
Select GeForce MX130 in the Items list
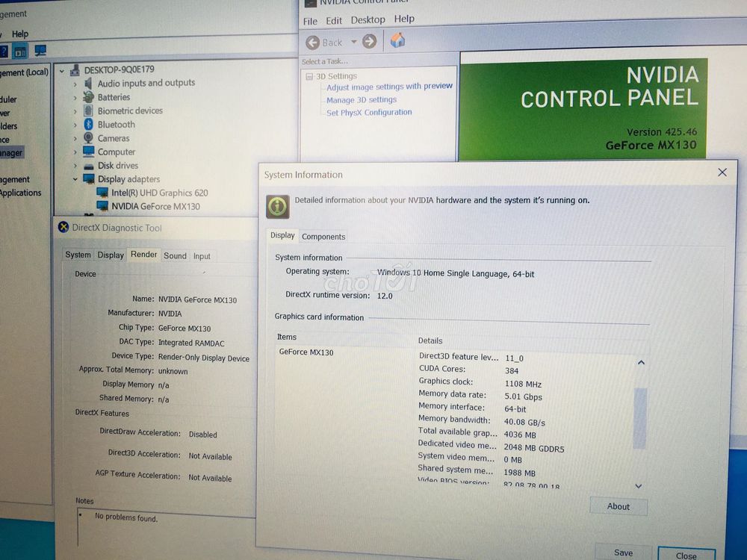[306, 352]
